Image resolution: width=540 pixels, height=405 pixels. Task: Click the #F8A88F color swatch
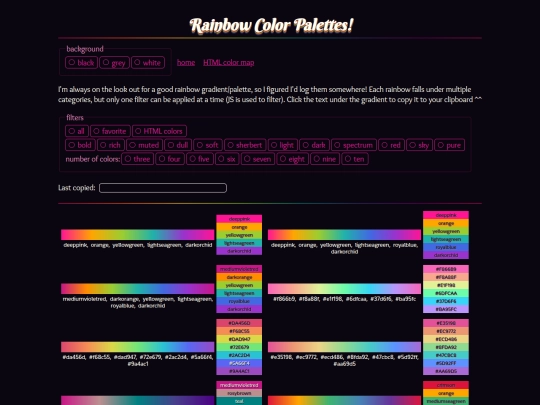[x=446, y=277]
